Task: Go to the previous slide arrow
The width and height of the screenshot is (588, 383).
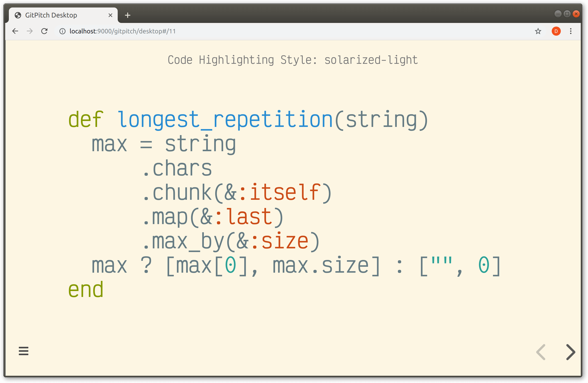Action: (x=541, y=352)
